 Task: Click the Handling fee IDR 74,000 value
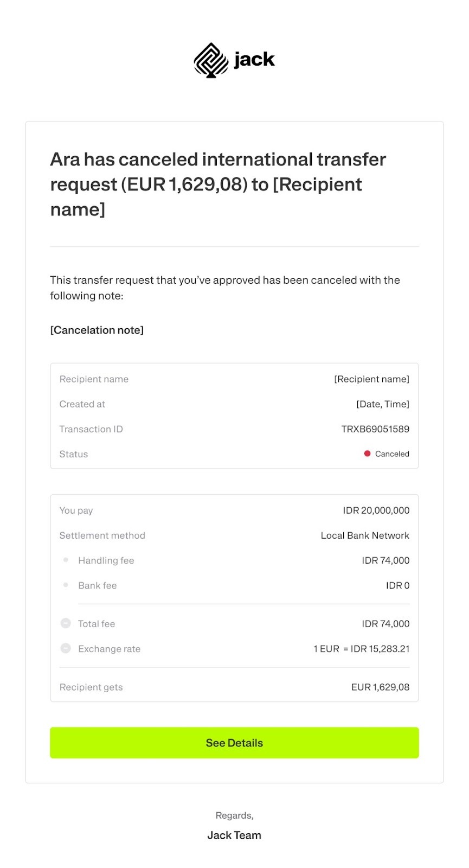pyautogui.click(x=386, y=560)
